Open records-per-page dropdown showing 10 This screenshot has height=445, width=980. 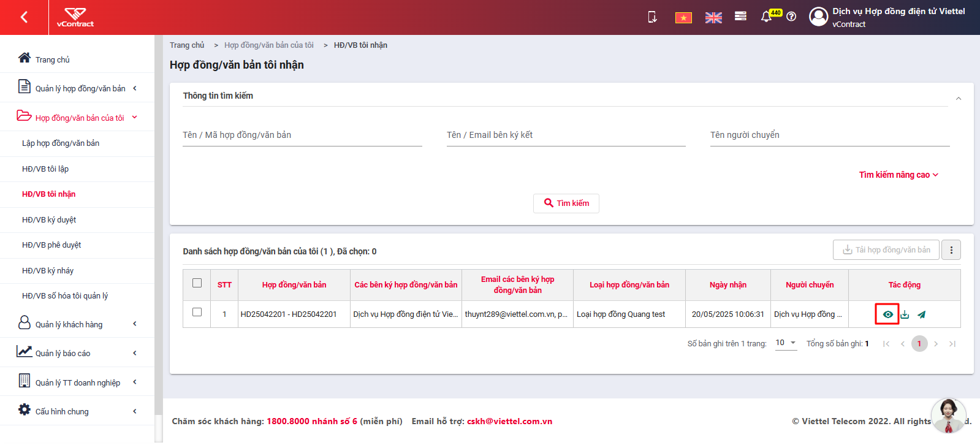tap(786, 343)
